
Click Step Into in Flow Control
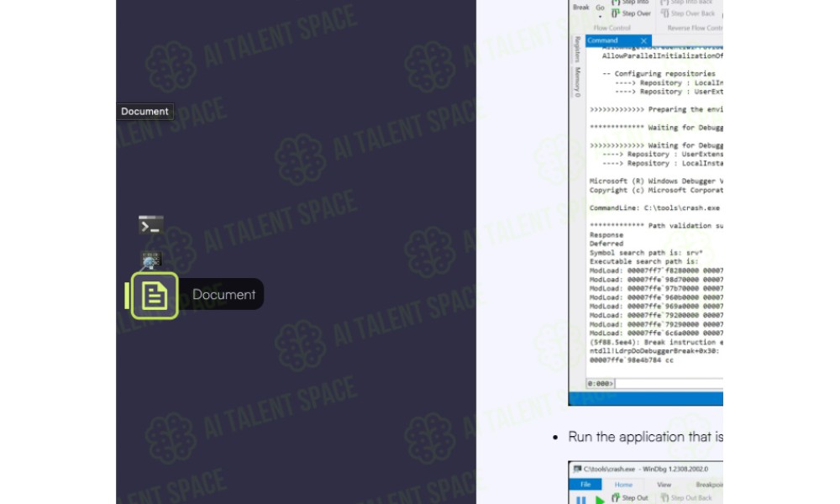(632, 3)
